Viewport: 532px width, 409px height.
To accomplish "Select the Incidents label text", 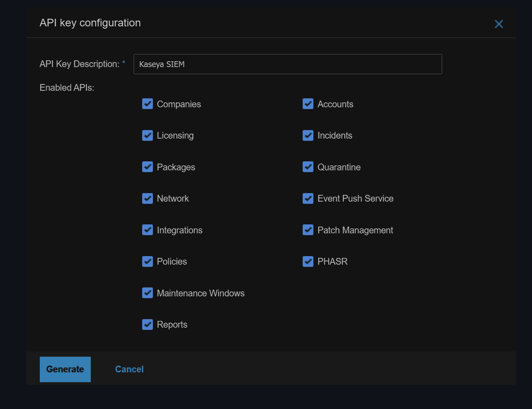I will [x=334, y=135].
